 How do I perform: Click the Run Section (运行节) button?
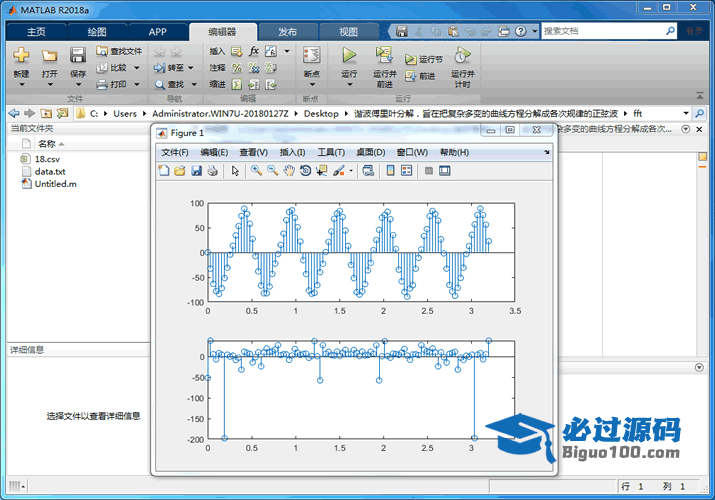(x=424, y=59)
